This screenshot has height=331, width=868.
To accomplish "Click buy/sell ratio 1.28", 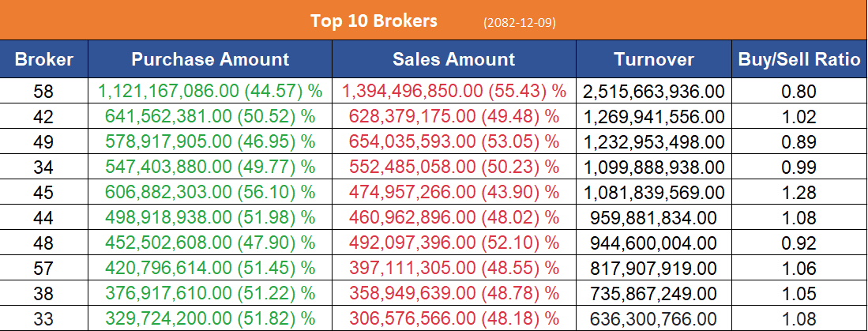I will click(798, 194).
